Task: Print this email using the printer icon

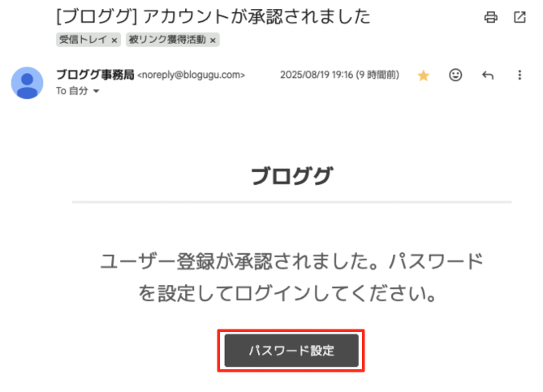Action: pos(491,17)
